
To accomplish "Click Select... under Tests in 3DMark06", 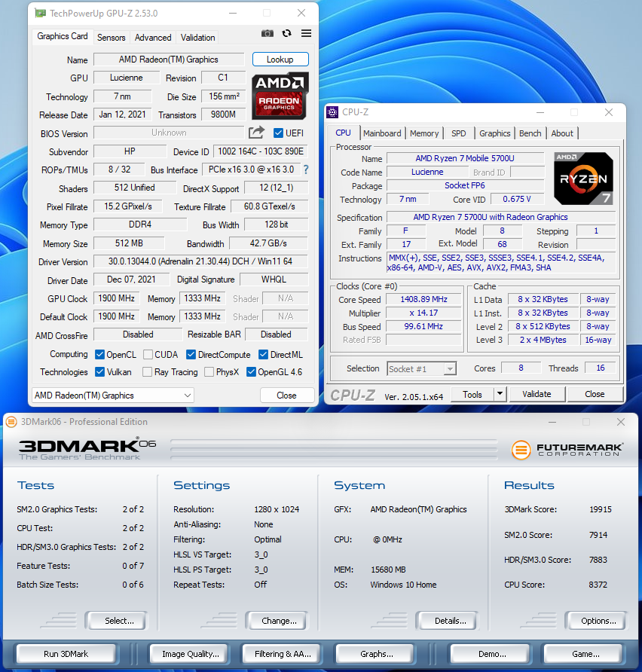I will (116, 621).
